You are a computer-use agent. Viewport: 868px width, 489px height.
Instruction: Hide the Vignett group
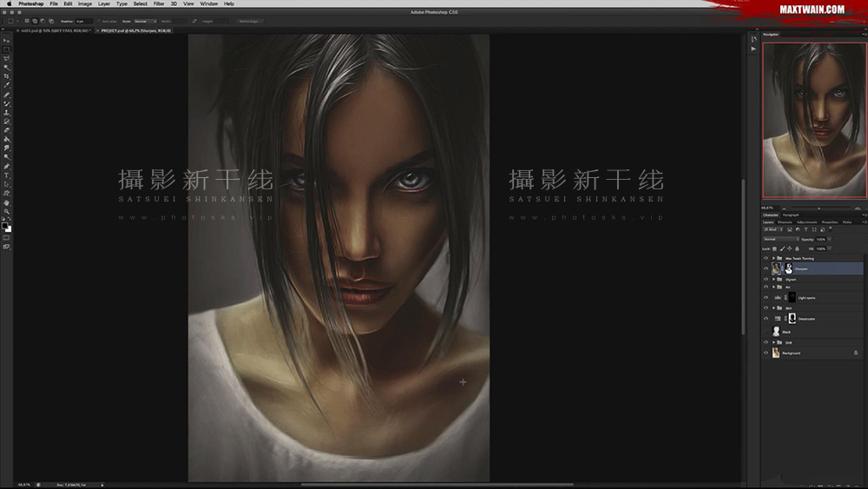(x=766, y=279)
